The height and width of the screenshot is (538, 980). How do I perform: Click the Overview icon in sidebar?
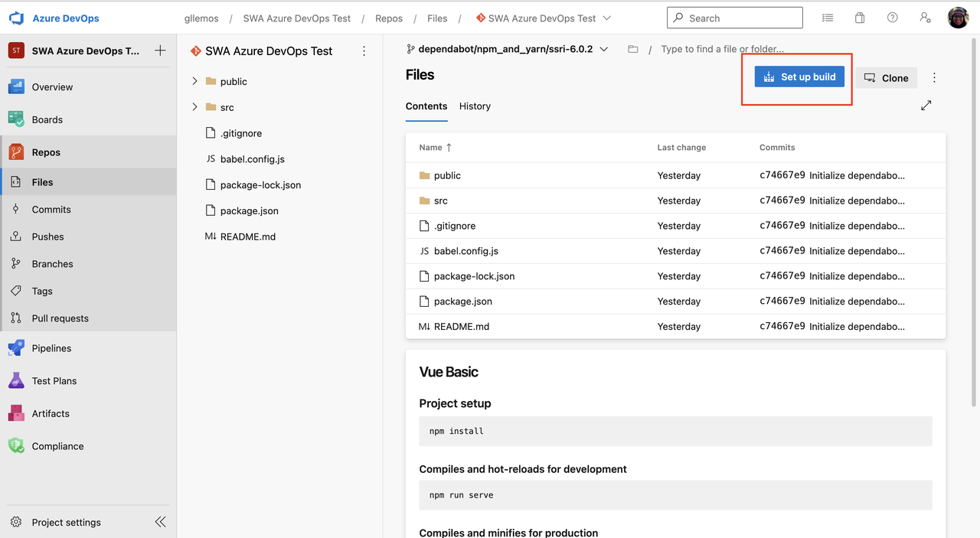16,86
